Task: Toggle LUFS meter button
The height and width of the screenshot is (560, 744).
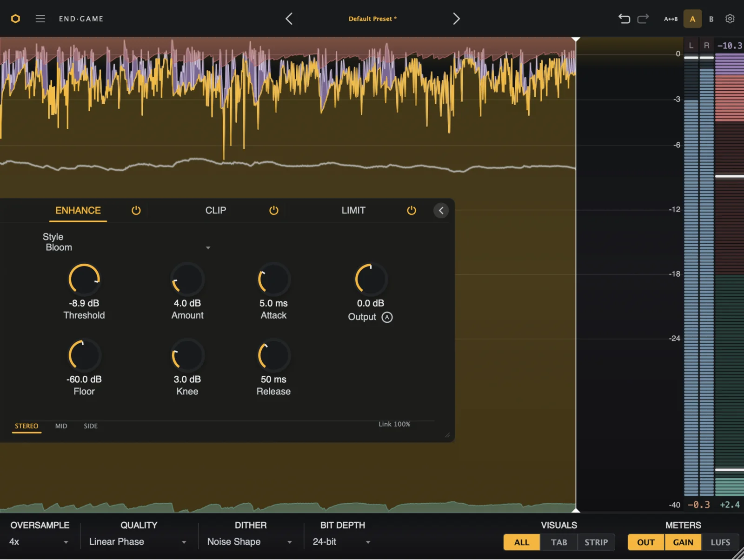Action: tap(720, 542)
